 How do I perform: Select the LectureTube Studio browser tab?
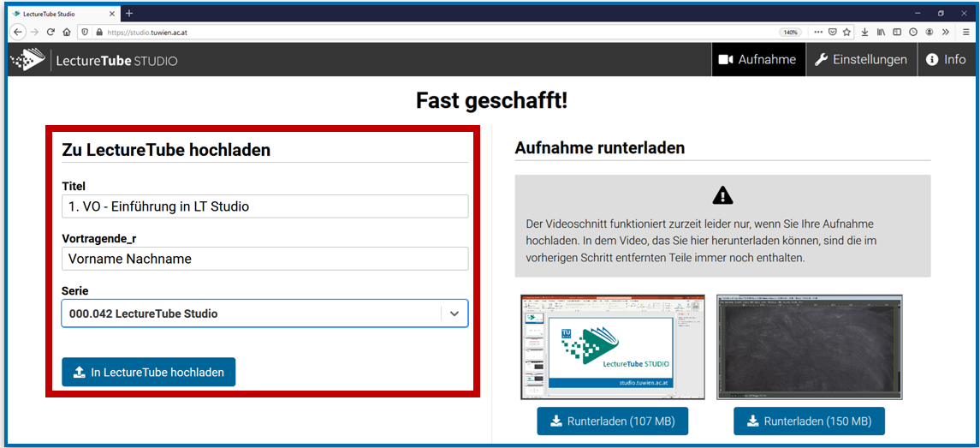[64, 13]
